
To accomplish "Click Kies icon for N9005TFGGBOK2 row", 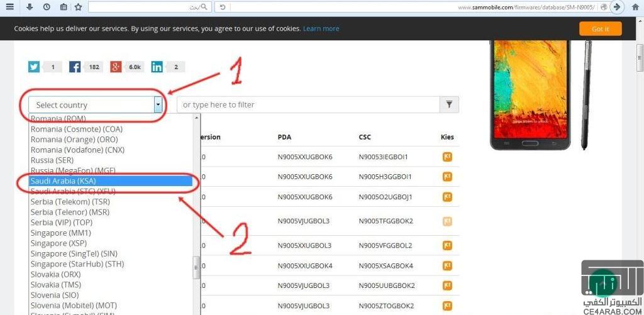I will (x=447, y=221).
